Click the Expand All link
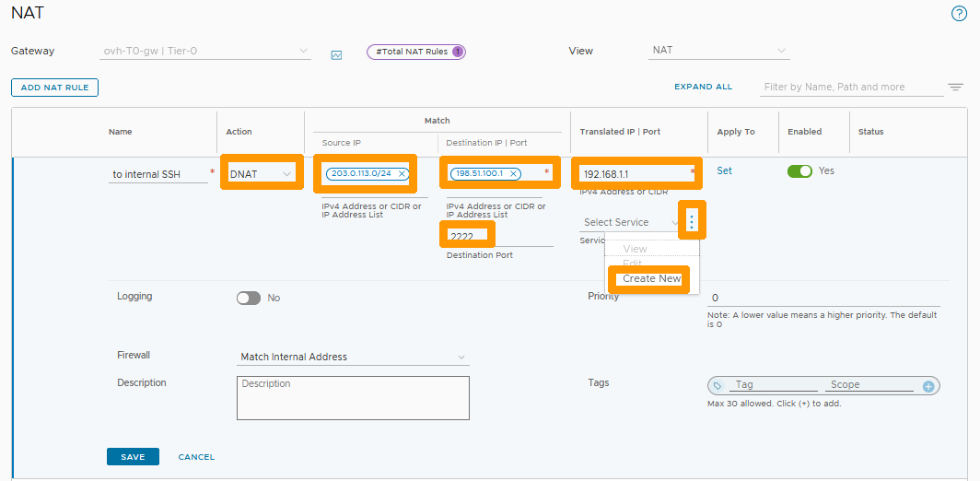The width and height of the screenshot is (980, 481). pyautogui.click(x=703, y=87)
